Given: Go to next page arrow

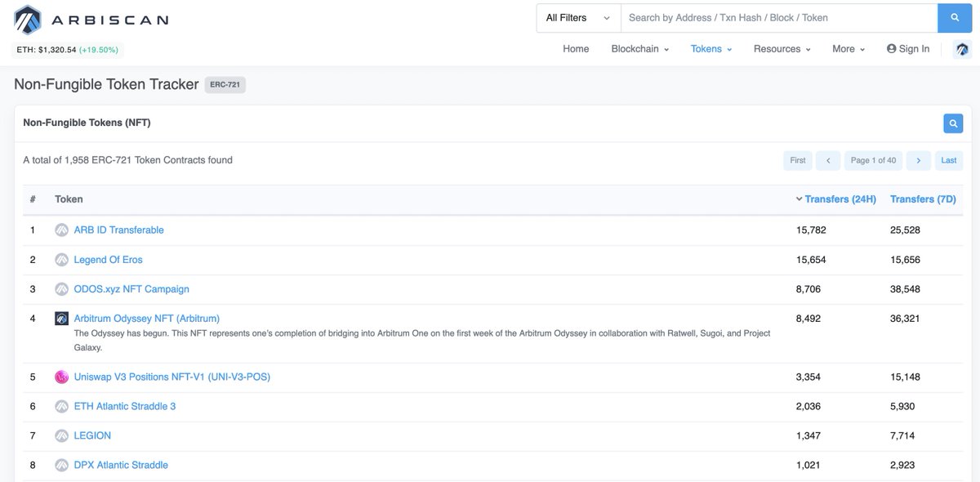Looking at the screenshot, I should (918, 160).
